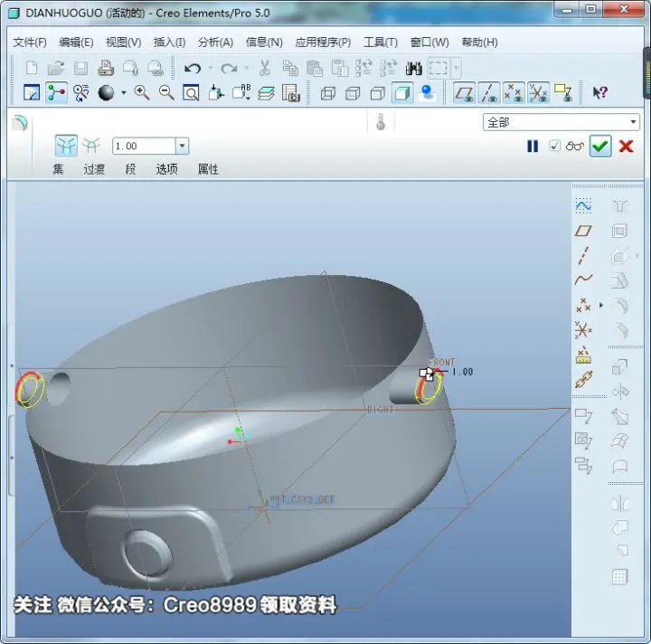Click the Find binoculars icon

[x=413, y=68]
